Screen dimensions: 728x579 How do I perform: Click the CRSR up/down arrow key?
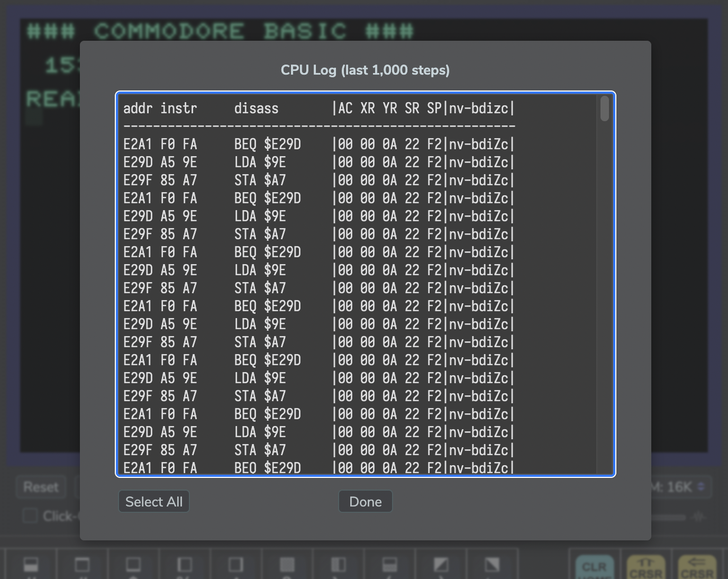645,567
